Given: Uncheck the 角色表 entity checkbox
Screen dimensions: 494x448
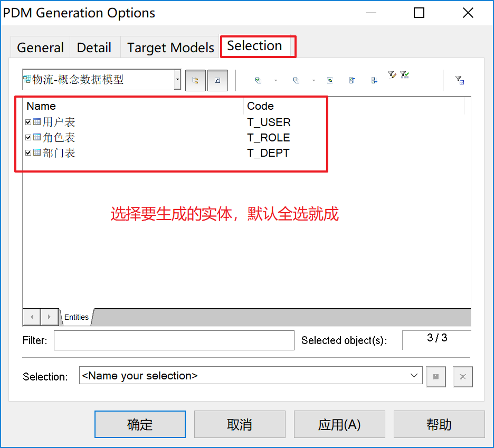Looking at the screenshot, I should click(x=28, y=137).
